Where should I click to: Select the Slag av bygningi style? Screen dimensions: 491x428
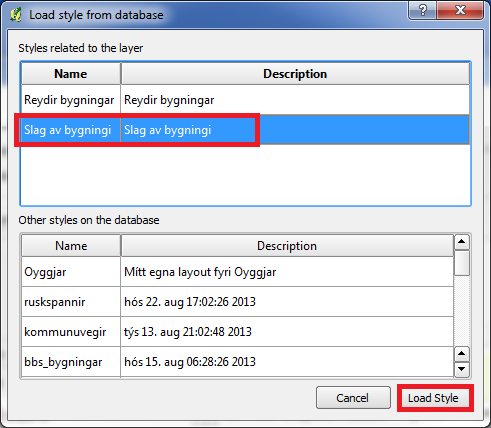point(245,130)
